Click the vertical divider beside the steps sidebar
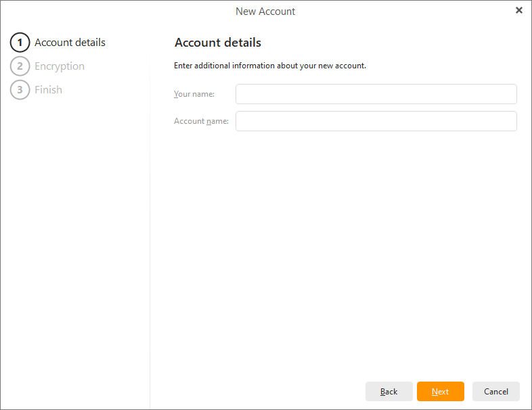Viewport: 532px width, 410px height. tap(150, 237)
